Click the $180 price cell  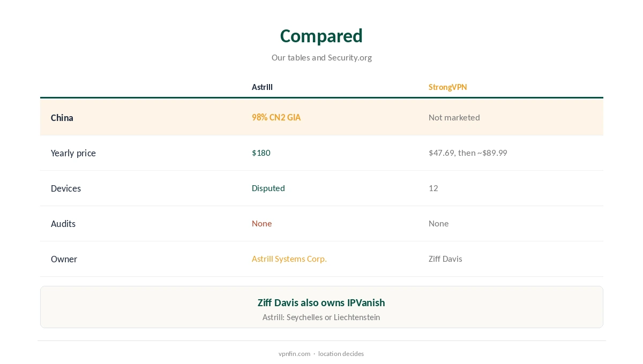(261, 153)
